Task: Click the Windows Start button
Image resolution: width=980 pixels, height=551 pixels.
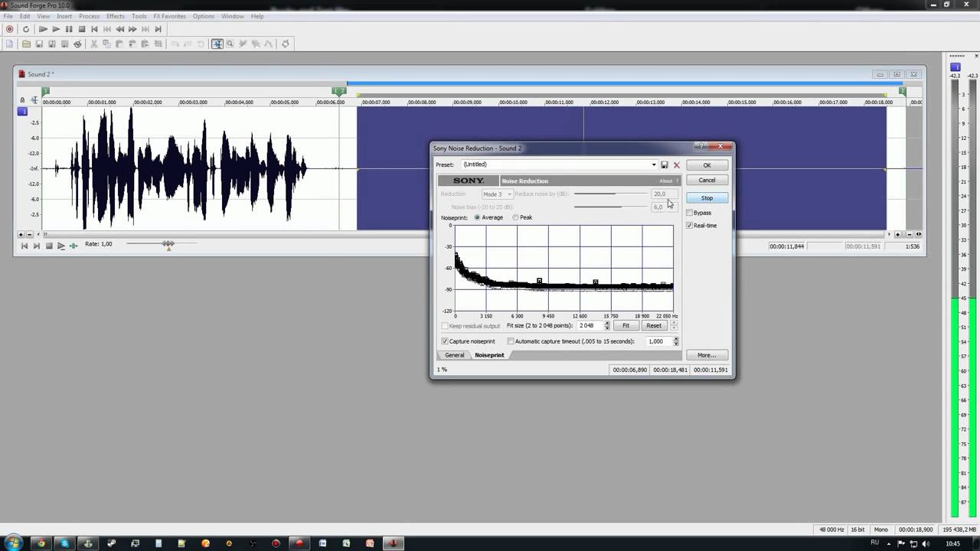Action: pos(13,543)
